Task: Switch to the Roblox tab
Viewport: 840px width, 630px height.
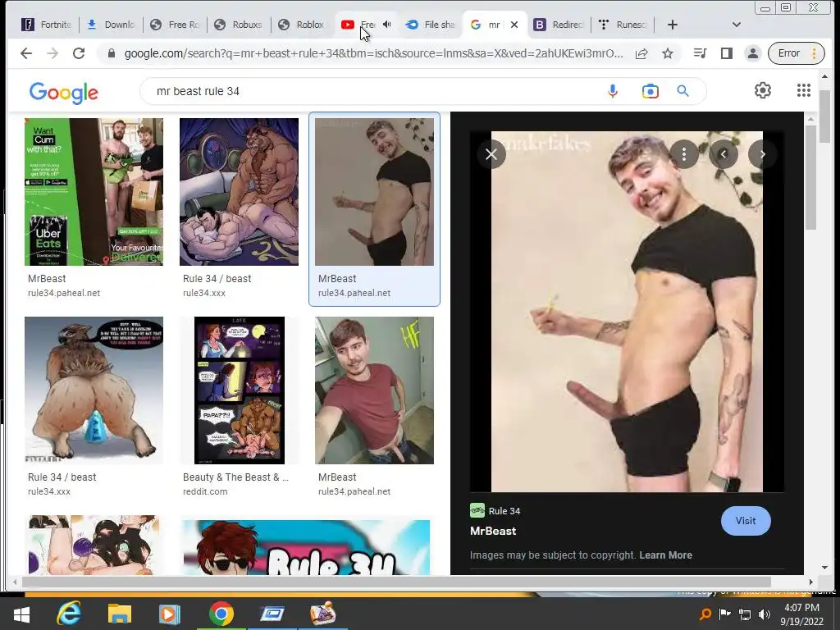Action: (x=302, y=25)
